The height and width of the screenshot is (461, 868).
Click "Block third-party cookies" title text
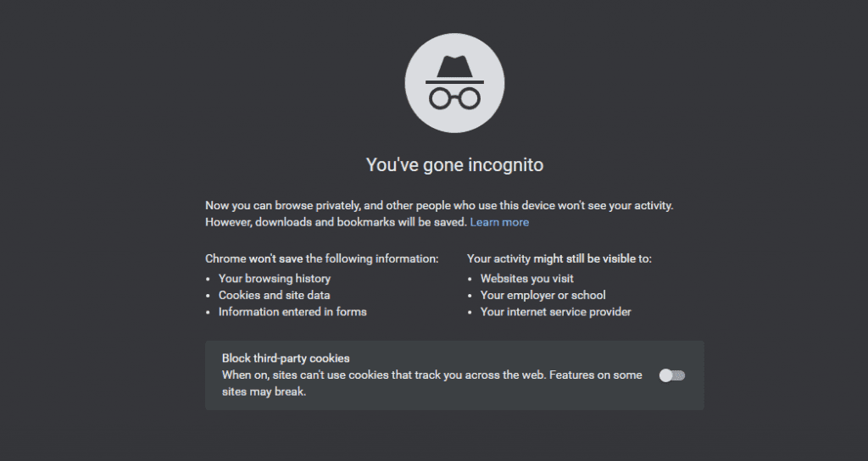[x=286, y=358]
